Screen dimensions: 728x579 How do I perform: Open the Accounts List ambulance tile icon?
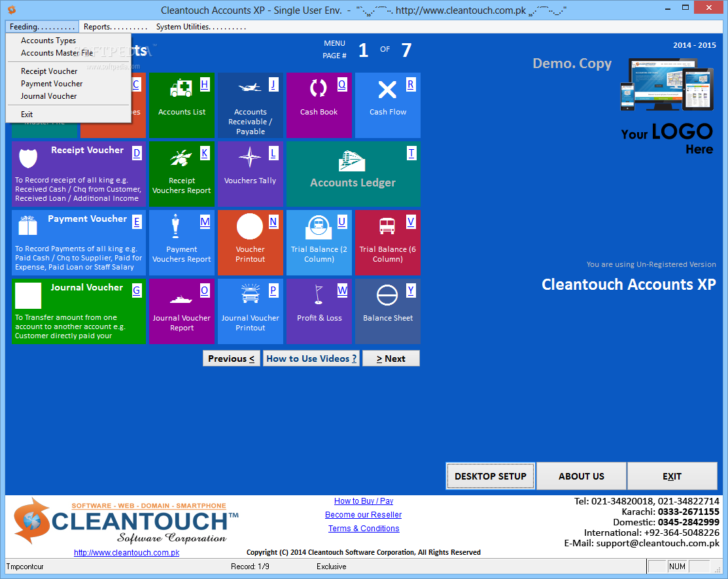pyautogui.click(x=181, y=88)
